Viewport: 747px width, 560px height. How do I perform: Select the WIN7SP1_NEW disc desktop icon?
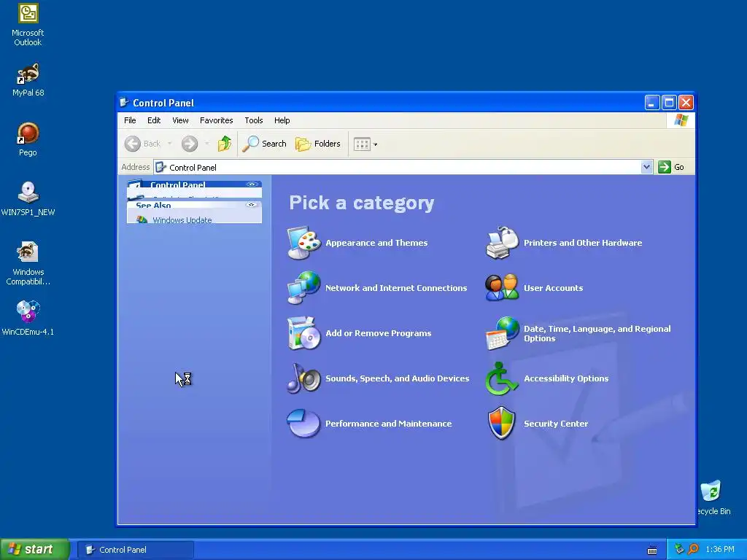(x=28, y=199)
